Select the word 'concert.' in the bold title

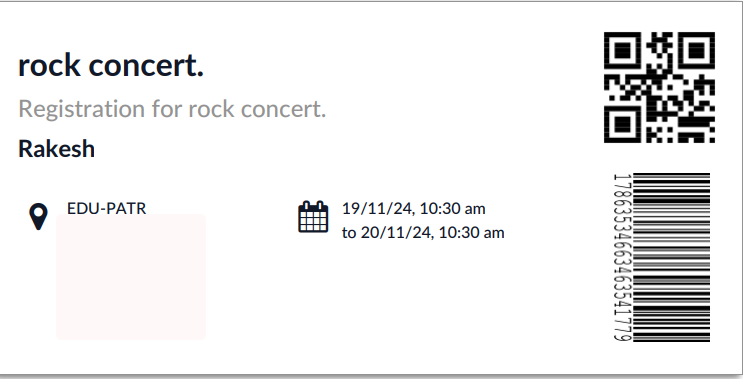click(x=146, y=66)
